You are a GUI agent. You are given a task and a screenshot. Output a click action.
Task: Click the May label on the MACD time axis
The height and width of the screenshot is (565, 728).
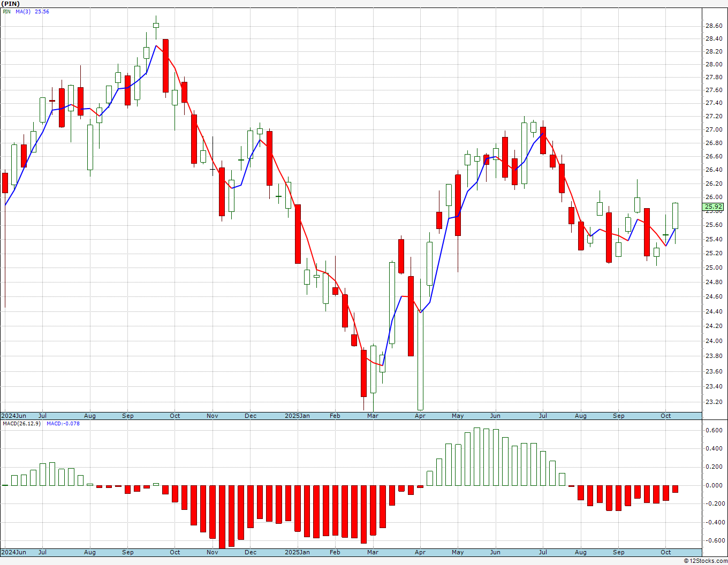(458, 552)
